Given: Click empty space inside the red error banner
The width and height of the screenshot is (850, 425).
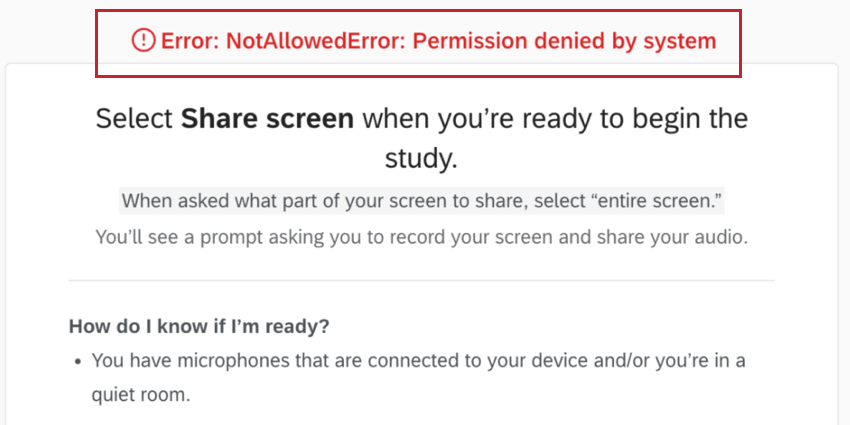Looking at the screenshot, I should (420, 66).
